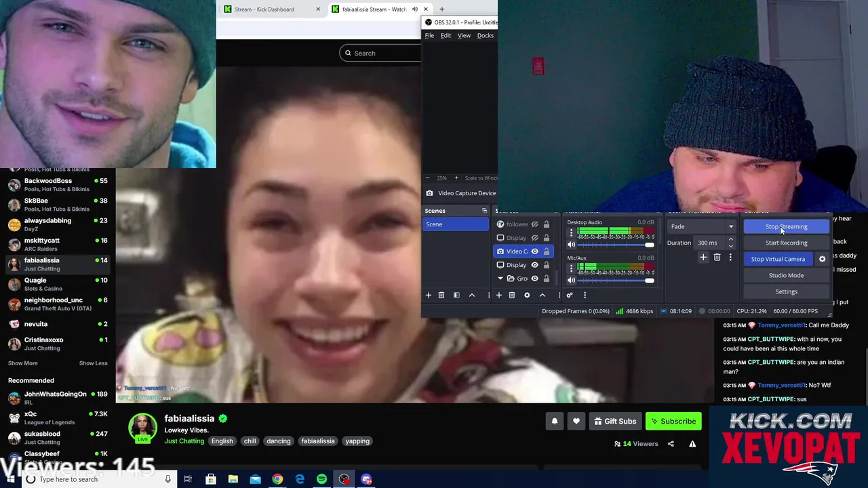Image resolution: width=868 pixels, height=488 pixels.
Task: Open Google Chrome from the taskbar
Action: tap(277, 479)
